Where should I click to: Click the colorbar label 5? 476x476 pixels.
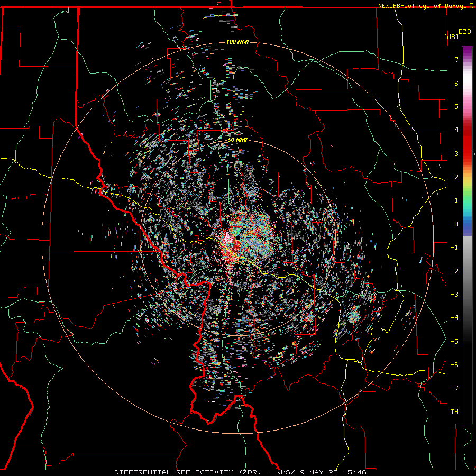(x=456, y=106)
